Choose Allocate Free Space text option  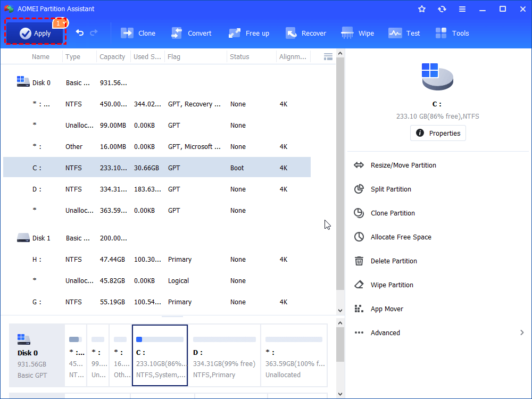coord(401,237)
